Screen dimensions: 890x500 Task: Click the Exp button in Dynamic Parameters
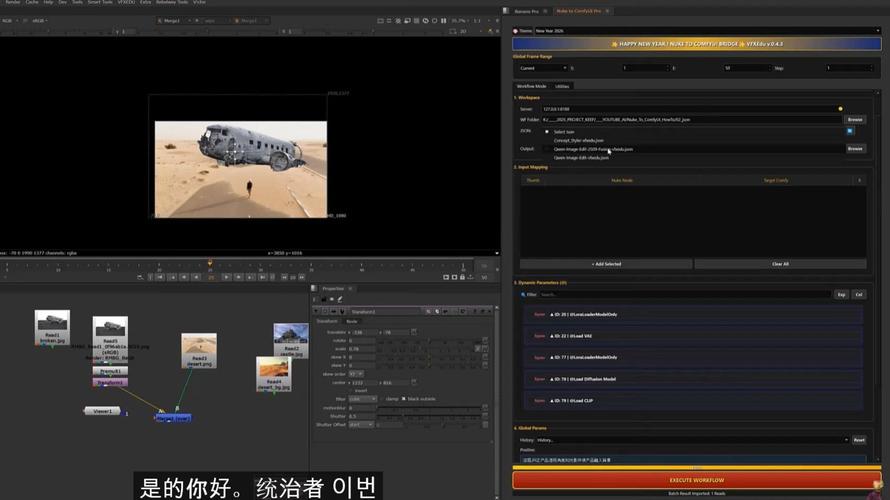pos(841,295)
